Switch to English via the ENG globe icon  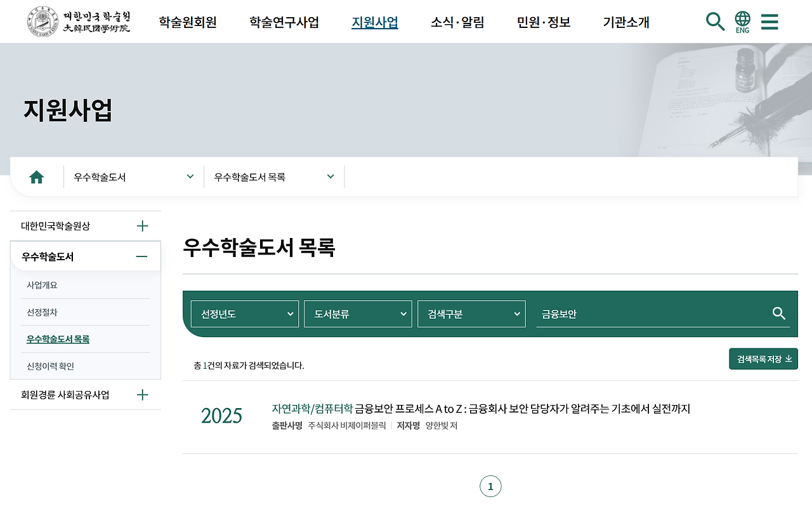pos(742,21)
